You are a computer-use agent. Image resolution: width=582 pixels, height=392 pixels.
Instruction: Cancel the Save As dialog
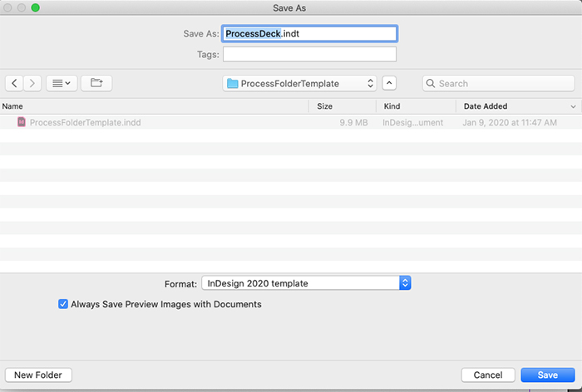[488, 375]
